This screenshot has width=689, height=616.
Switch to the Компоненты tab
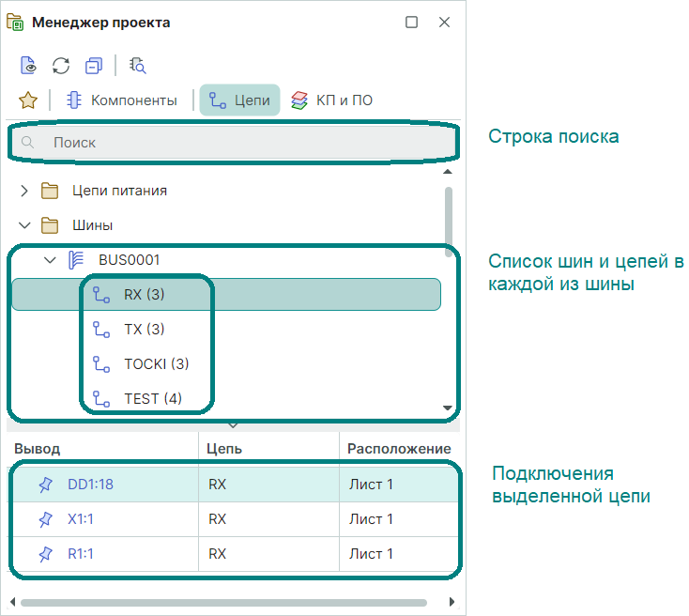(122, 100)
